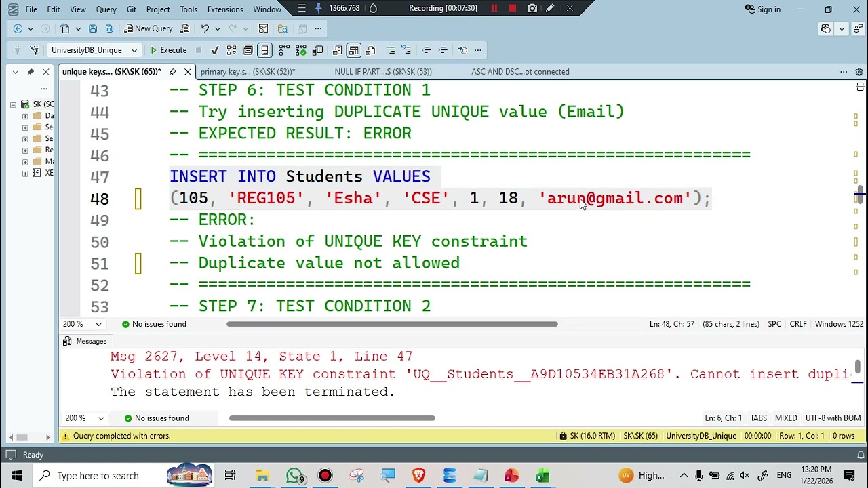Switch to NULL IF PART...S tab

383,72
